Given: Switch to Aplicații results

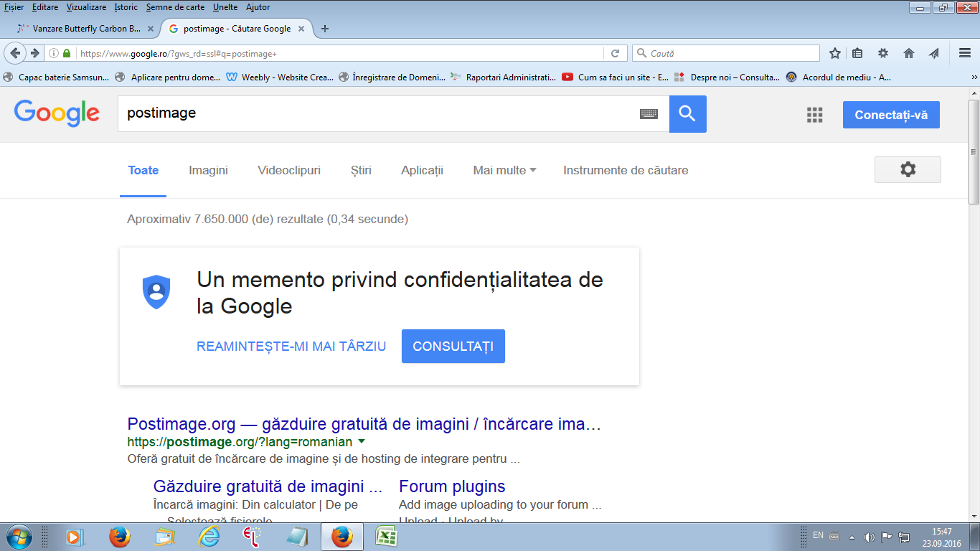Looking at the screenshot, I should 422,170.
